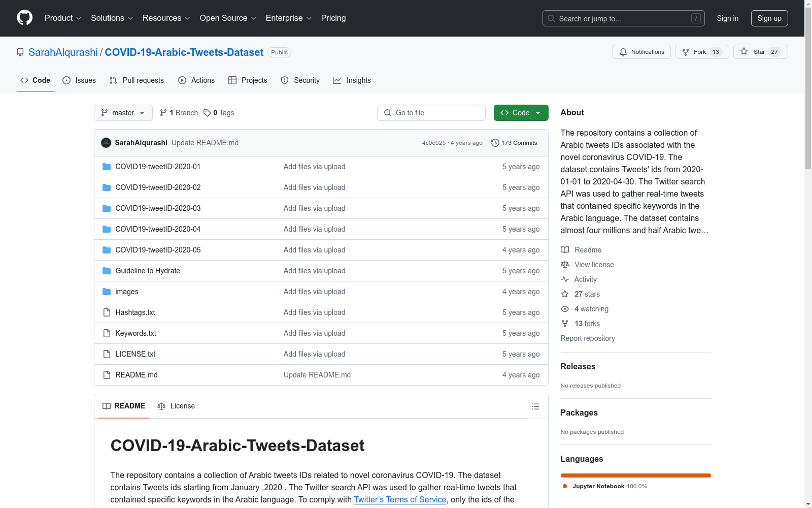Open the COVID19-tweetID-2020-05 folder
This screenshot has width=812, height=508.
coord(158,250)
